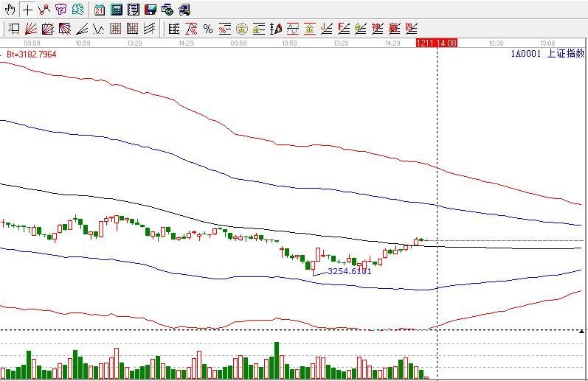Select the 赢 angle lines tool
This screenshot has height=381, width=588.
click(394, 29)
